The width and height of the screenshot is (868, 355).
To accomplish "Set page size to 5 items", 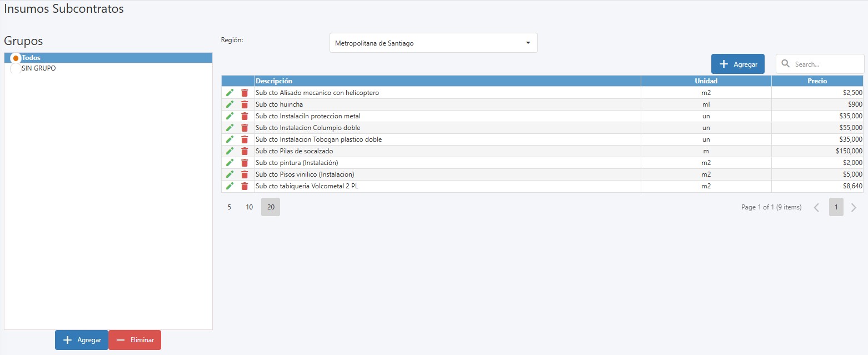I will coord(229,207).
